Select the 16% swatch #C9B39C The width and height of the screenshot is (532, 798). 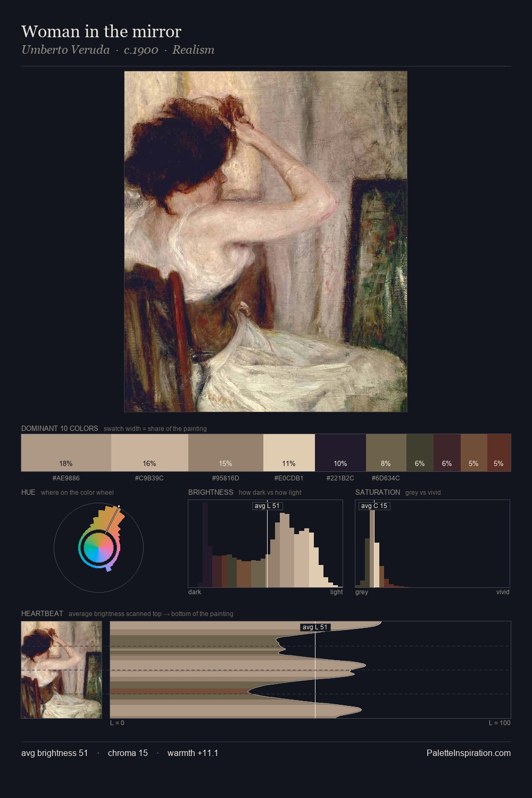[149, 453]
